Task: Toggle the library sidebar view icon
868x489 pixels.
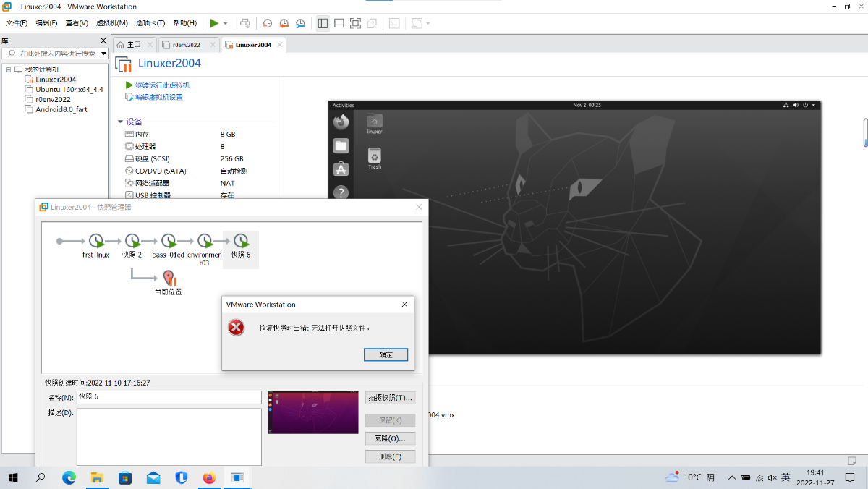Action: [323, 23]
